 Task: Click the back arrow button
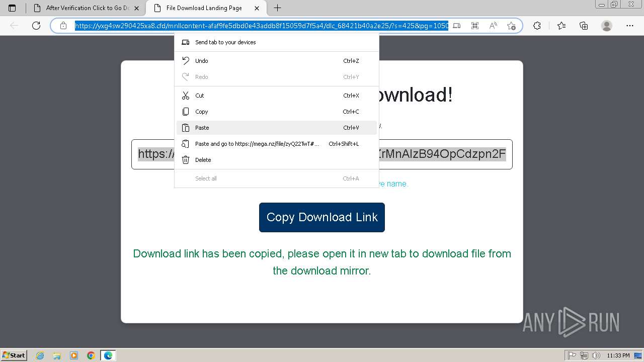[14, 26]
